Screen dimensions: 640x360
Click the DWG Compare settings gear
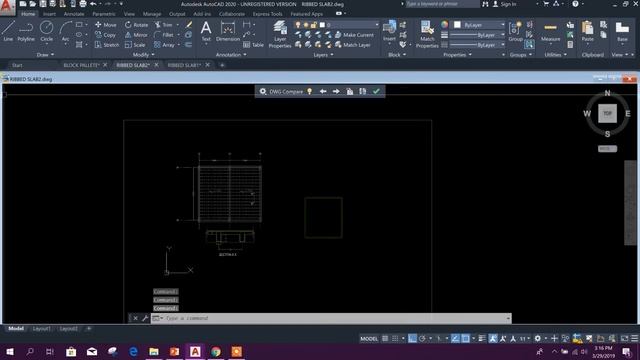(x=263, y=91)
